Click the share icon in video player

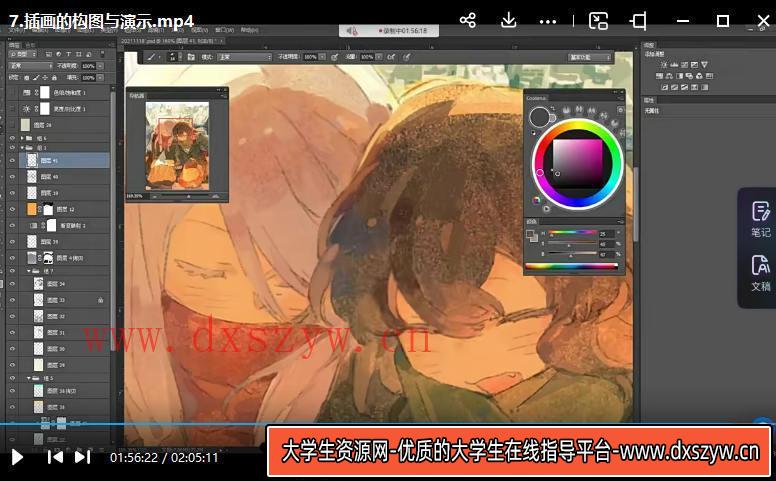tap(468, 20)
